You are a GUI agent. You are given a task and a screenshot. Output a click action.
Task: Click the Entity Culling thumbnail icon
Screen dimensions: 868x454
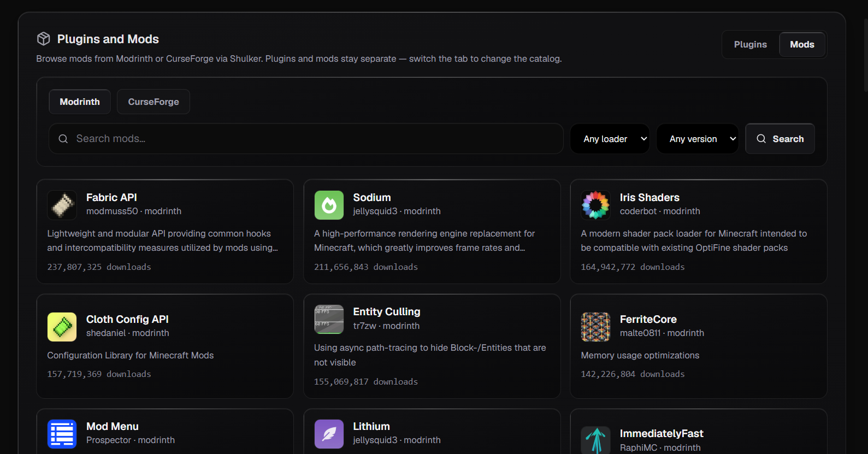click(x=329, y=319)
